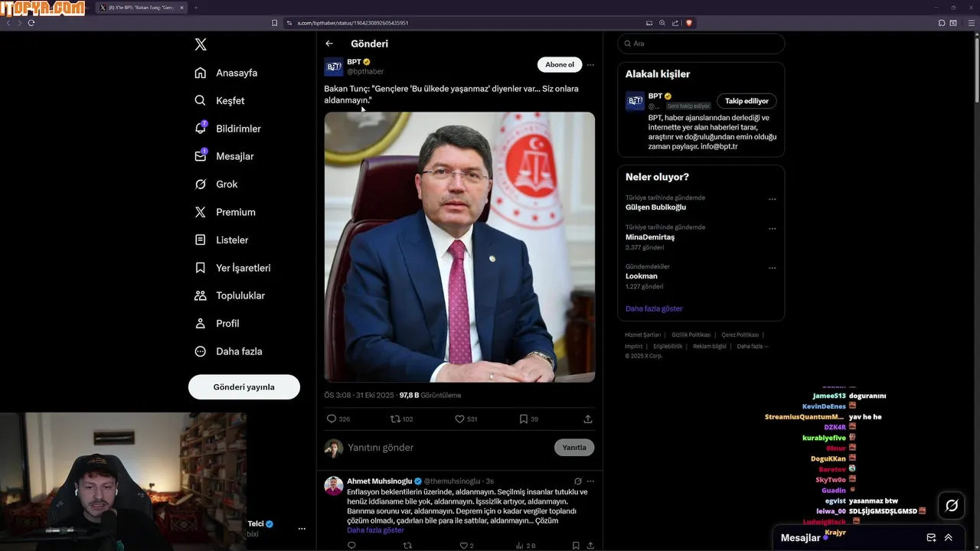Open account menu dots next to Telci
The height and width of the screenshot is (551, 980).
302,529
